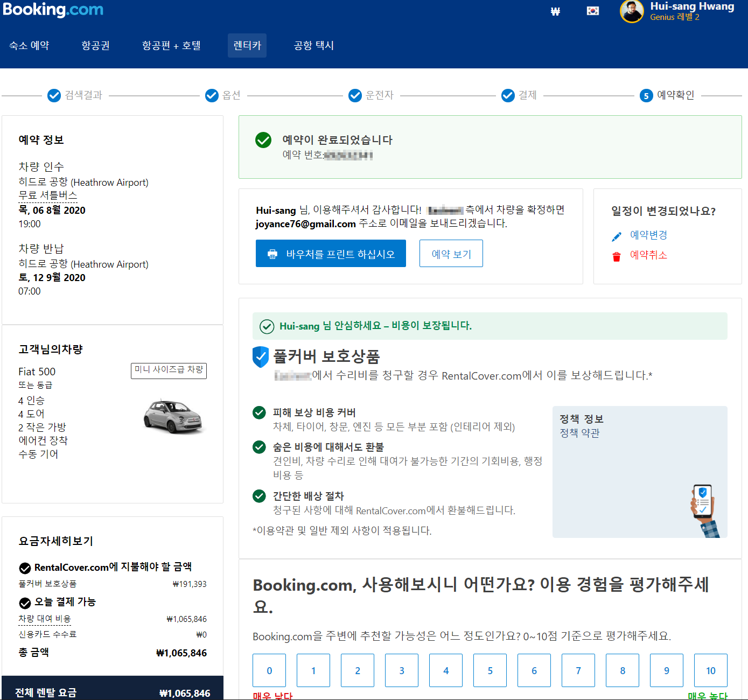Viewport: 748px width, 700px height.
Task: Click checkmark beside 간단한 배상 절차
Action: point(259,496)
